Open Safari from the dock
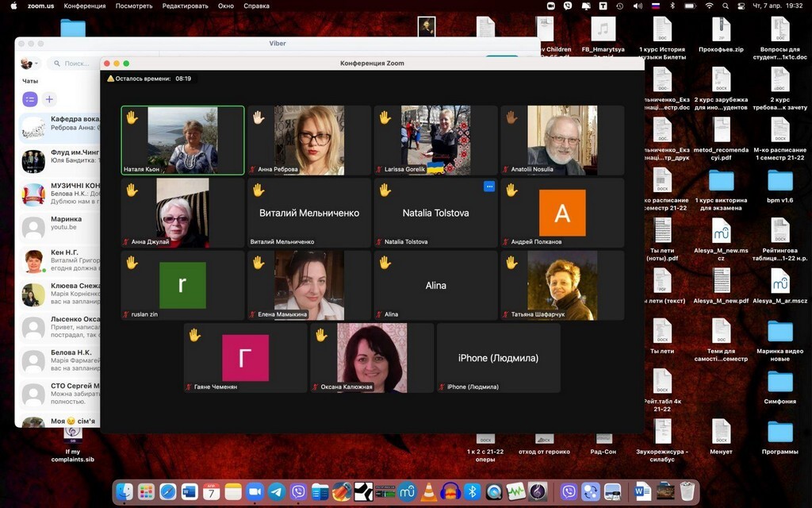 tap(168, 491)
